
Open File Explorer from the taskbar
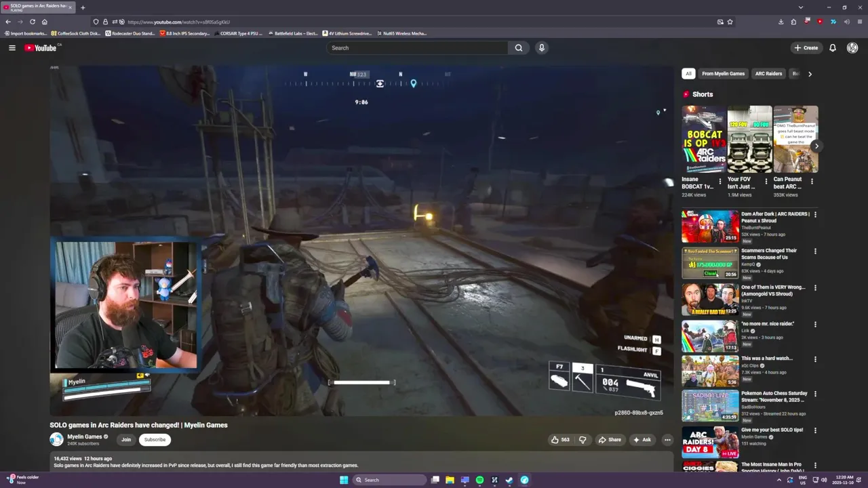[450, 480]
